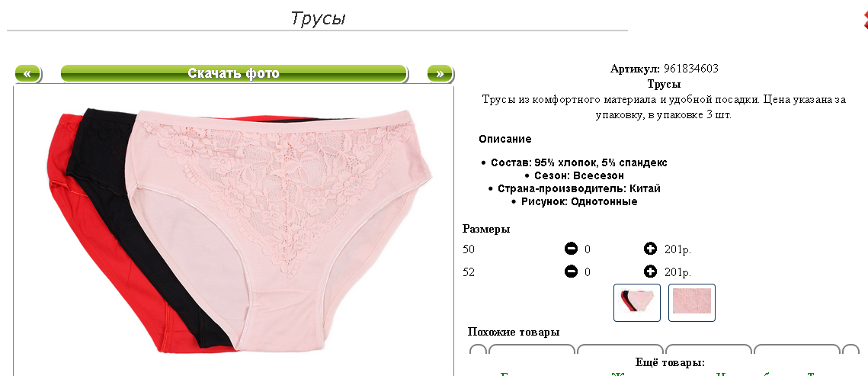This screenshot has width=868, height=376.
Task: Open the first similar product card
Action: coord(532,349)
